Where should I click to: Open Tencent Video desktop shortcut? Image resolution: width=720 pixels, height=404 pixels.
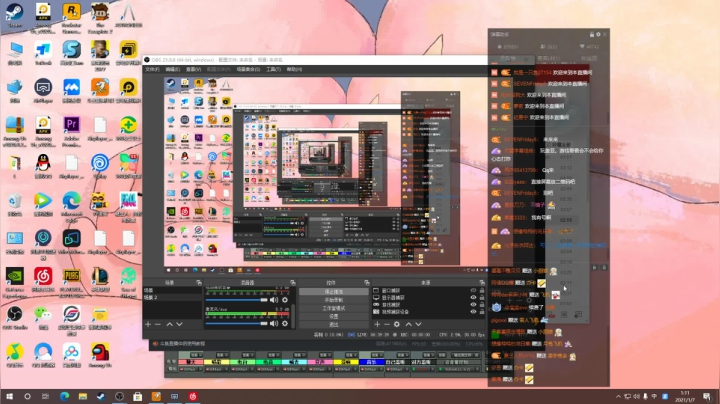[43, 203]
